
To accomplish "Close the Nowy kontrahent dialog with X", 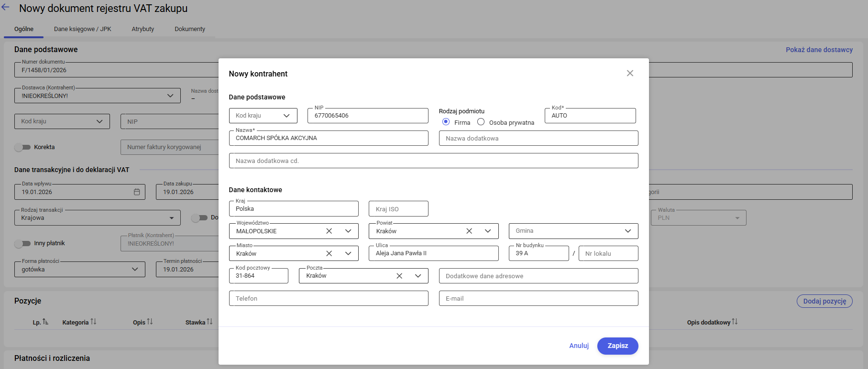I will [x=630, y=73].
